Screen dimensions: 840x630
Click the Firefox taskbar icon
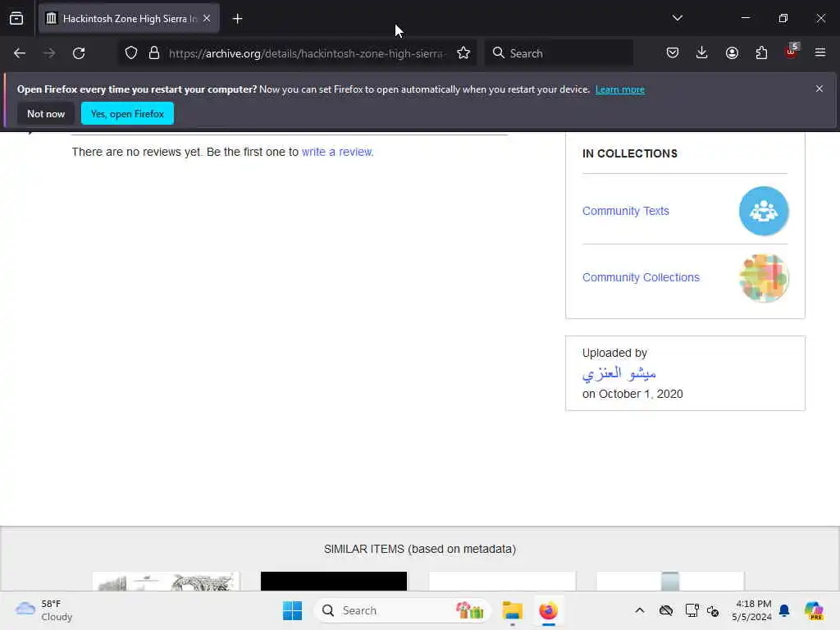549,610
